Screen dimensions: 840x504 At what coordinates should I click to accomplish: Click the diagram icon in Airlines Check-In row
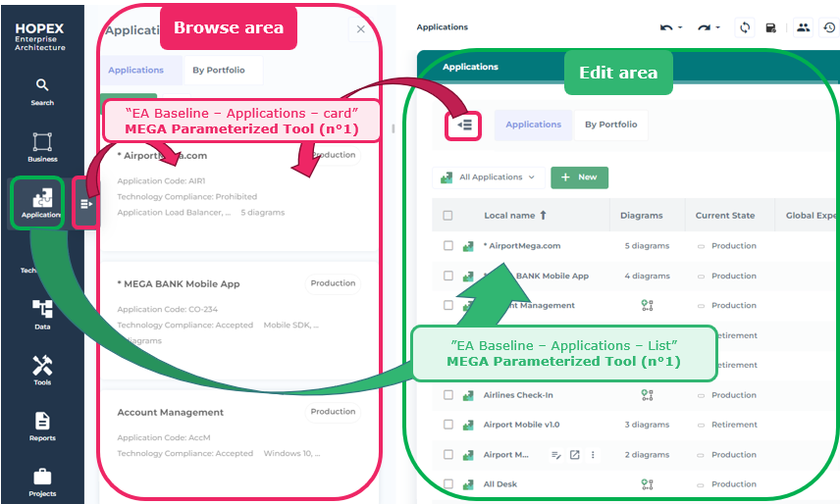(x=647, y=395)
